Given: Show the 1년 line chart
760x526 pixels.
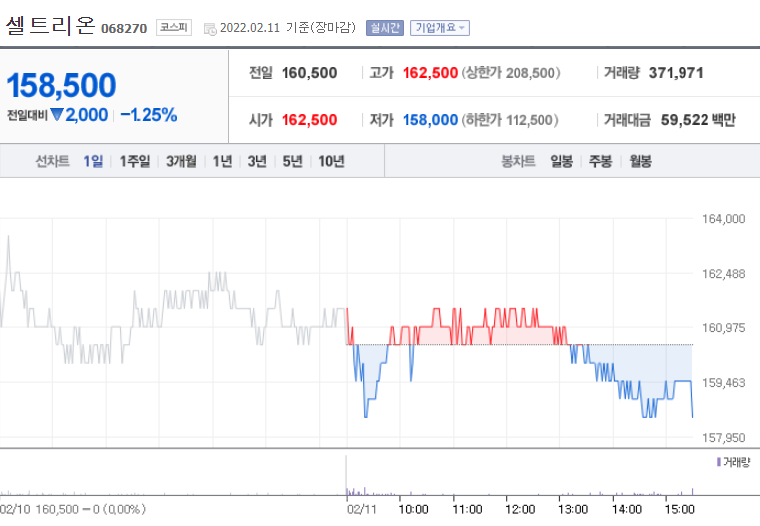Looking at the screenshot, I should 222,161.
